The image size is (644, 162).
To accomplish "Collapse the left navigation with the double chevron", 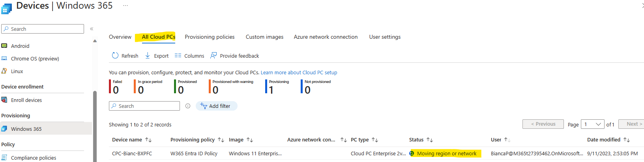I will (92, 29).
